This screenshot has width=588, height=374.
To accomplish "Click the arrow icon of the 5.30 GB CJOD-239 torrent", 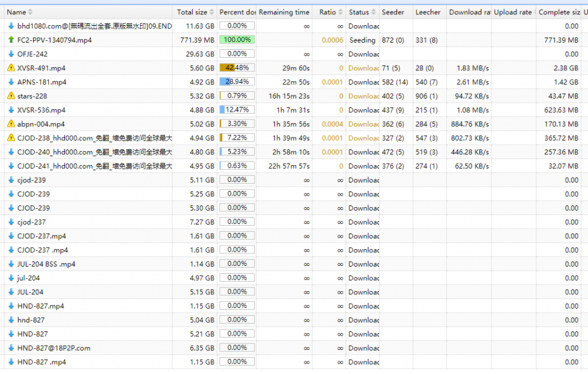I will [x=11, y=208].
